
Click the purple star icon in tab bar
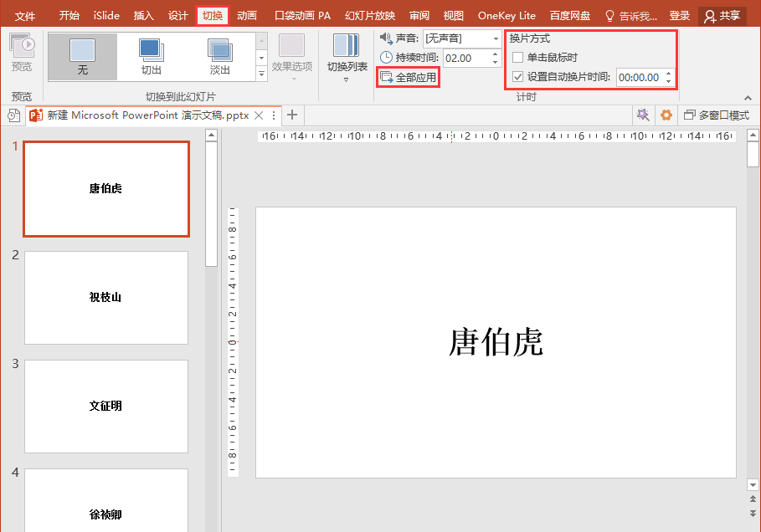click(x=642, y=115)
